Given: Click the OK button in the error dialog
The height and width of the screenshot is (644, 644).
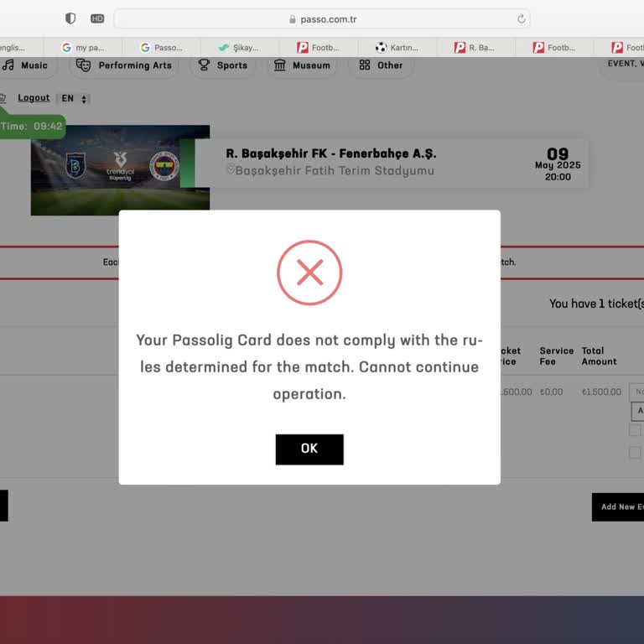Looking at the screenshot, I should pyautogui.click(x=309, y=449).
